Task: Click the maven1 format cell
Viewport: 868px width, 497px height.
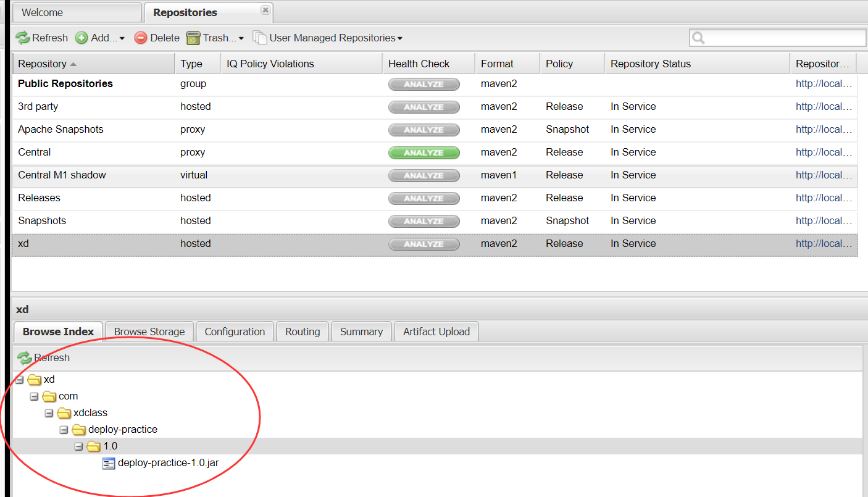Action: pyautogui.click(x=499, y=175)
